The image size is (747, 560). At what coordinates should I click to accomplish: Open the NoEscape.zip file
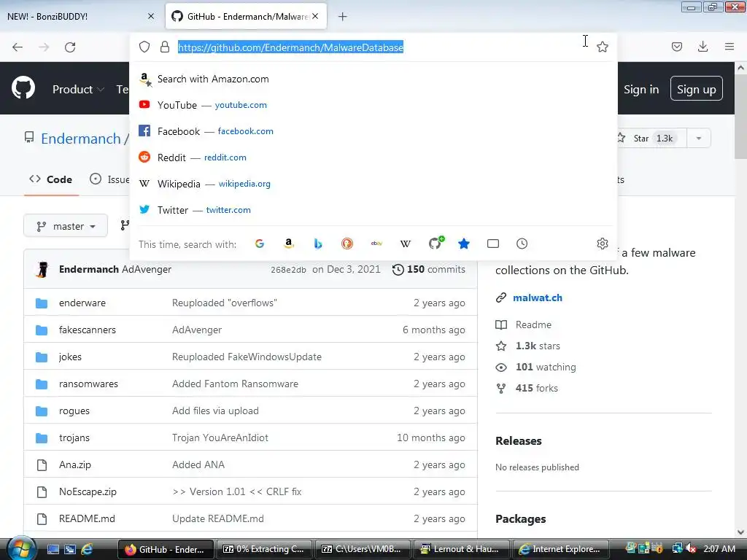point(88,492)
